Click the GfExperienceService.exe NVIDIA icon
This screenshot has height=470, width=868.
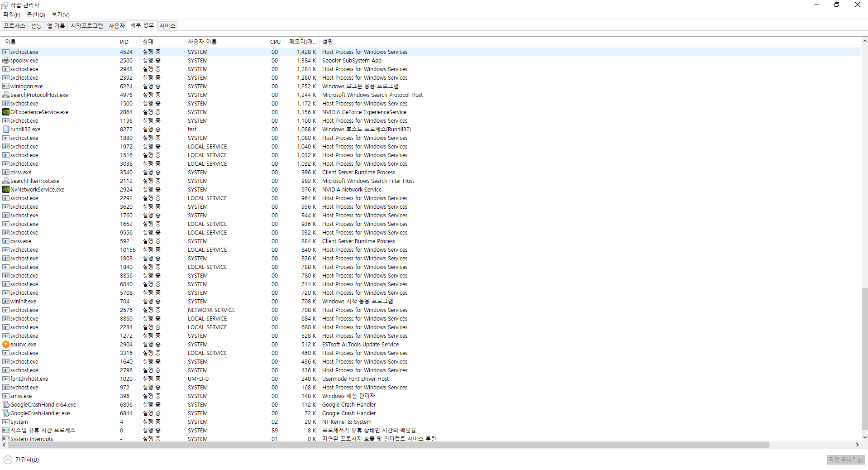[x=6, y=112]
